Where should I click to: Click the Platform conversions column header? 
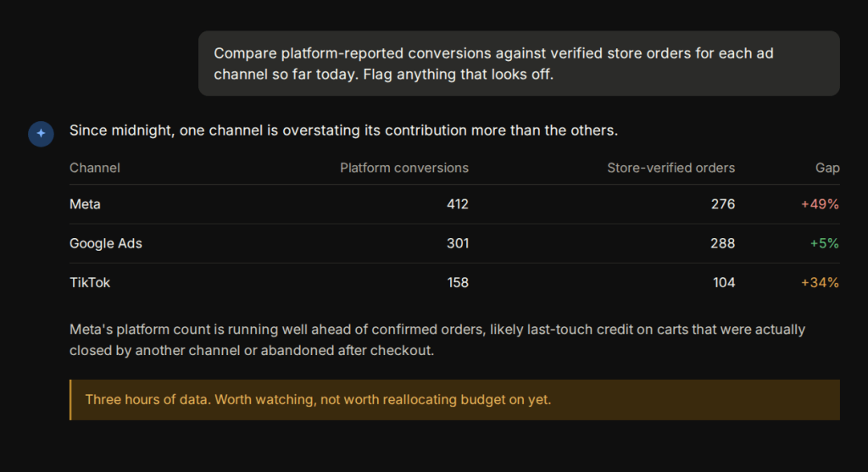[404, 169]
